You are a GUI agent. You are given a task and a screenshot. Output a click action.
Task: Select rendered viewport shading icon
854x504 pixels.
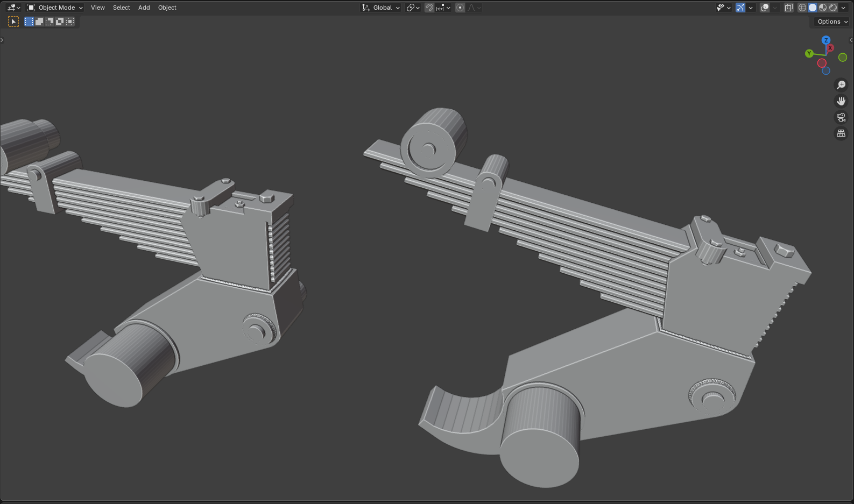pos(833,8)
